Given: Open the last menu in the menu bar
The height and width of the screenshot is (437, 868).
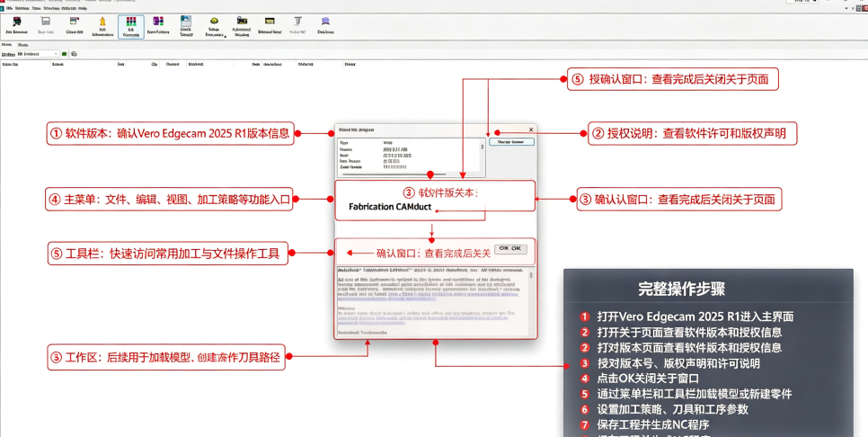Looking at the screenshot, I should click(x=83, y=9).
